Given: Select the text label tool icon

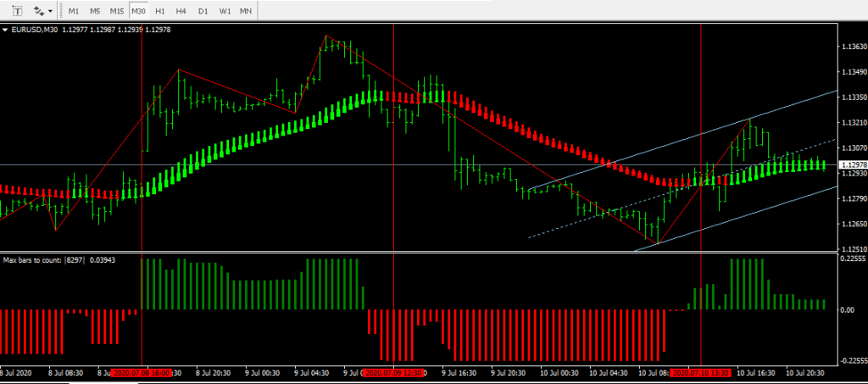Looking at the screenshot, I should click(x=18, y=10).
